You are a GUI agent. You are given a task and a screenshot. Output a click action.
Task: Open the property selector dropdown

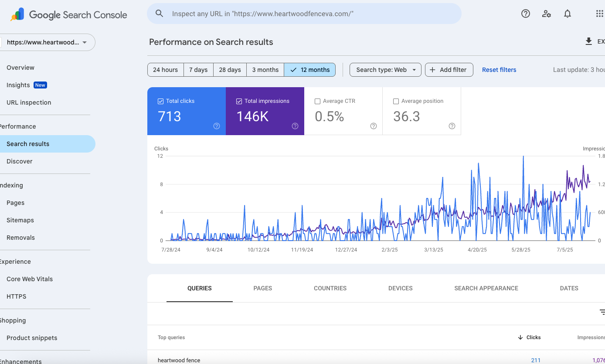48,42
